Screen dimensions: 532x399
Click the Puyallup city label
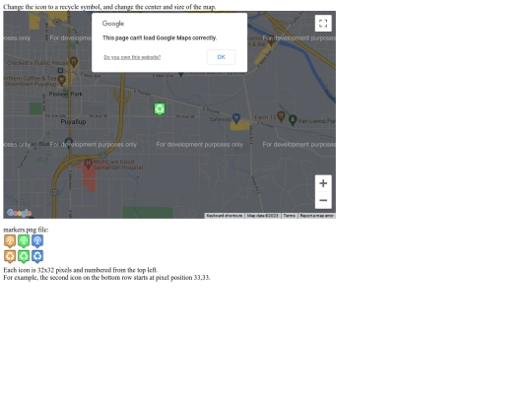(x=73, y=122)
